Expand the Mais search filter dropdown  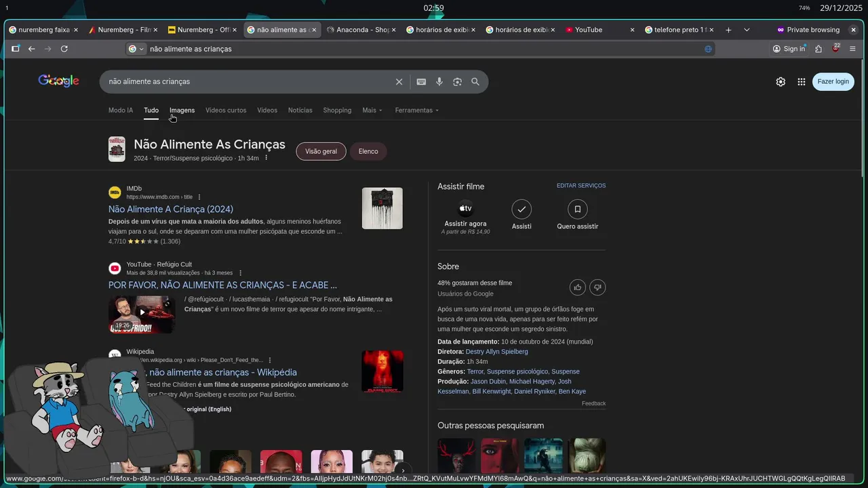[x=372, y=110]
